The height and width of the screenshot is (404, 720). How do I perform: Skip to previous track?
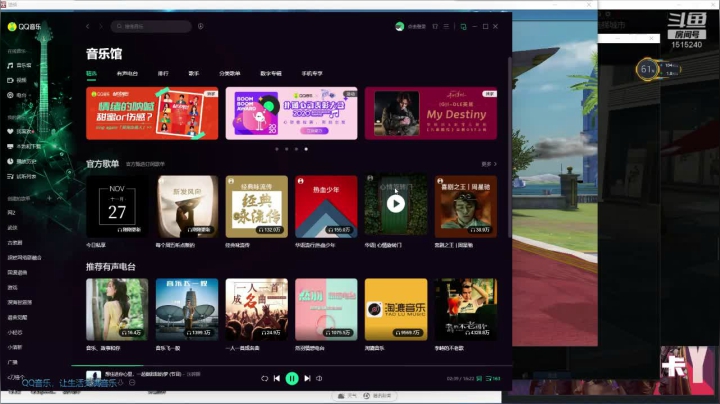277,378
